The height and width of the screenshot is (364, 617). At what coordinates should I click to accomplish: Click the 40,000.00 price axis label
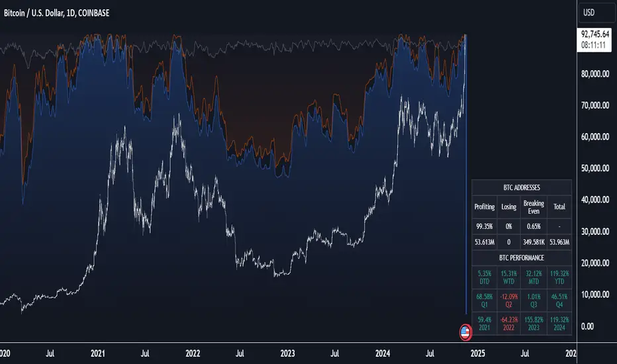point(595,199)
